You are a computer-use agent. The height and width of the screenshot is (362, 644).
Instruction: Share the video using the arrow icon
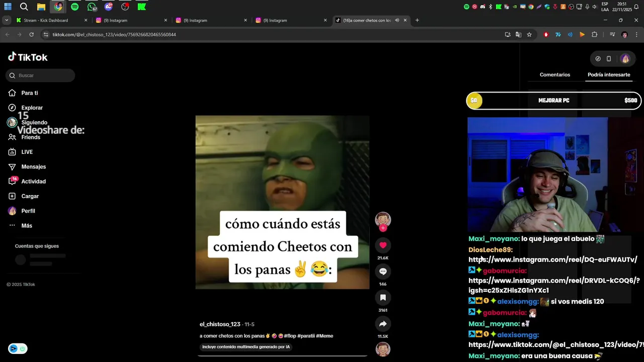point(383,324)
